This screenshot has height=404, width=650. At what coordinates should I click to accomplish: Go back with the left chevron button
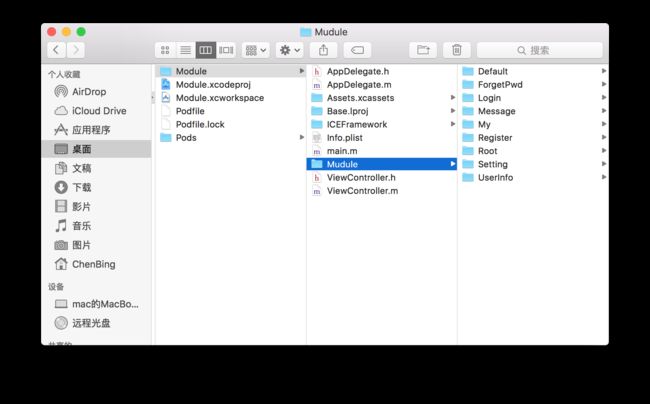[56, 50]
